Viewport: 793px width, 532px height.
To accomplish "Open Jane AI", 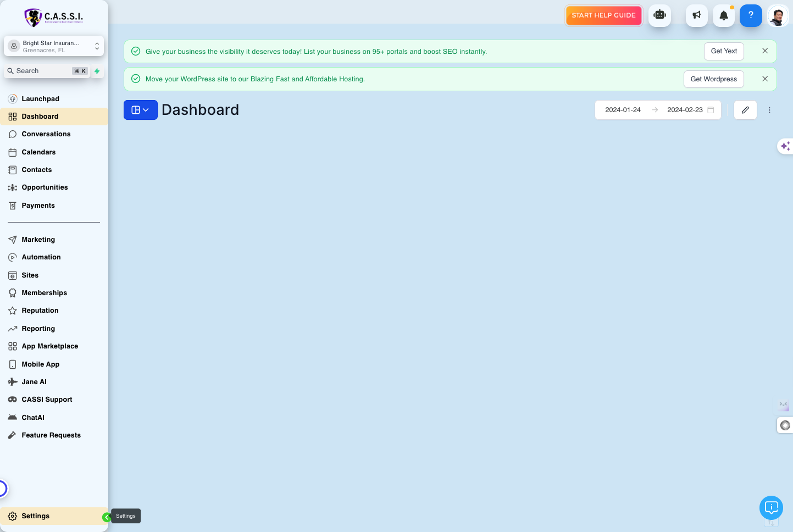I will coord(54,382).
